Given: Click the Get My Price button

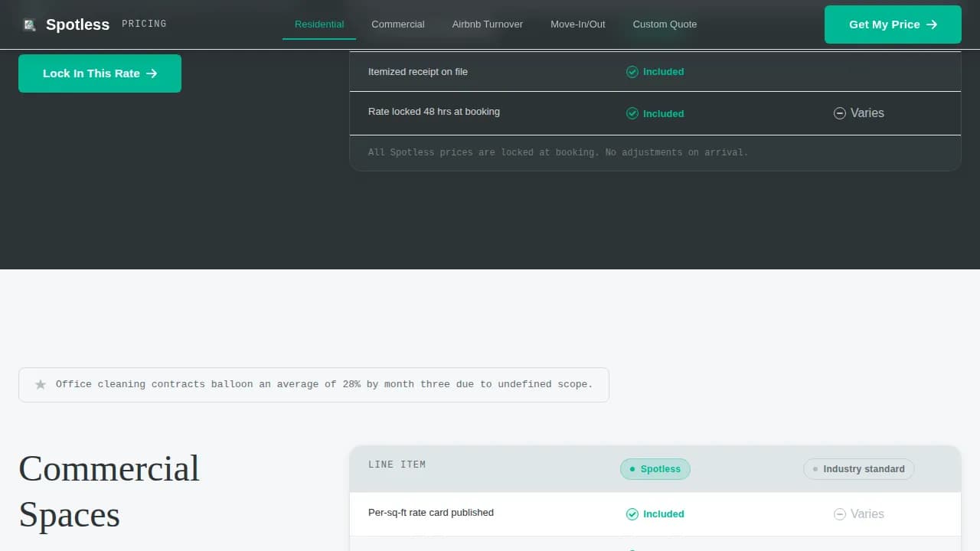Looking at the screenshot, I should pyautogui.click(x=893, y=24).
